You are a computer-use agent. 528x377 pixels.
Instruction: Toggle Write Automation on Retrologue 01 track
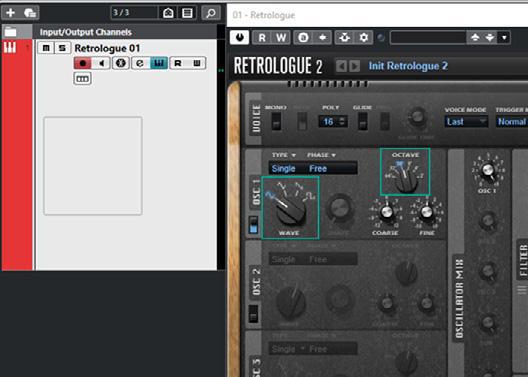point(197,63)
